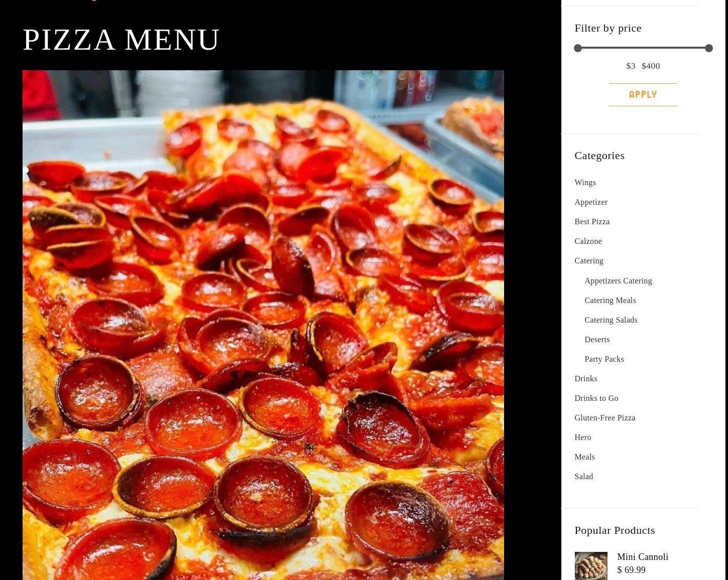The image size is (728, 580).
Task: Open Mini Cannoli product thumbnail
Action: coord(590,566)
